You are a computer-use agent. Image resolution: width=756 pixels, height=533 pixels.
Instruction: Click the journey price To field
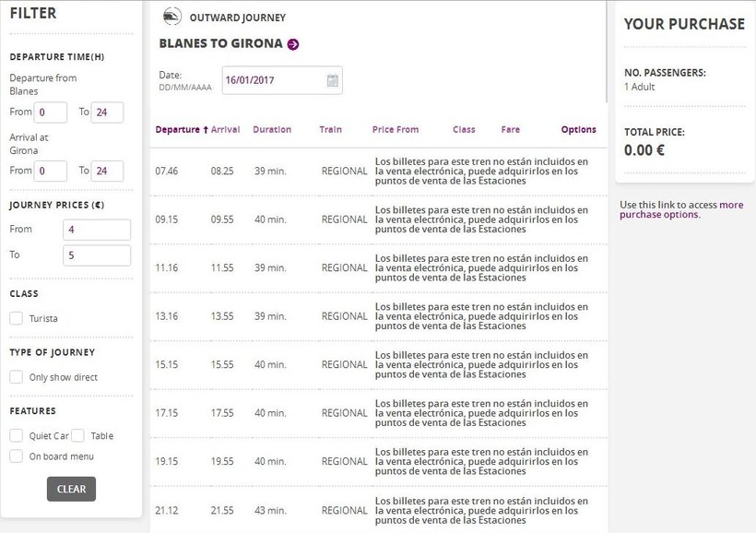(97, 255)
